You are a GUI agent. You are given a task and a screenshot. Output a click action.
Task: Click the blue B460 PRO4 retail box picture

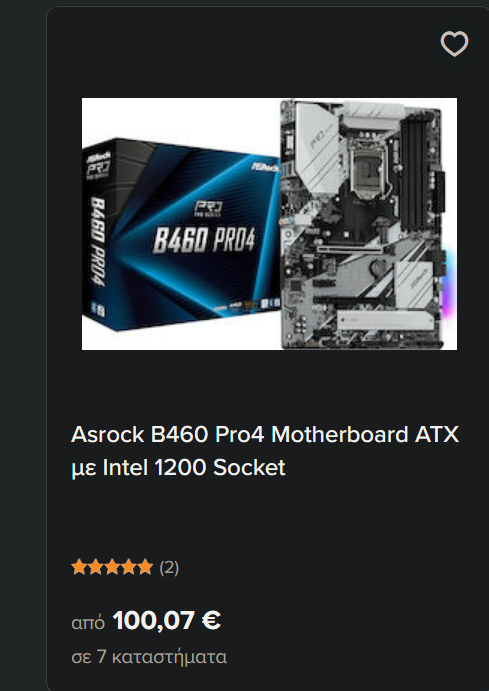181,234
